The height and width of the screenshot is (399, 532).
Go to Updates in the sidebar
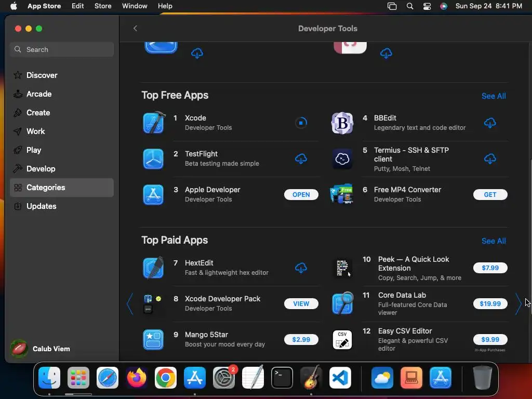(x=62, y=206)
